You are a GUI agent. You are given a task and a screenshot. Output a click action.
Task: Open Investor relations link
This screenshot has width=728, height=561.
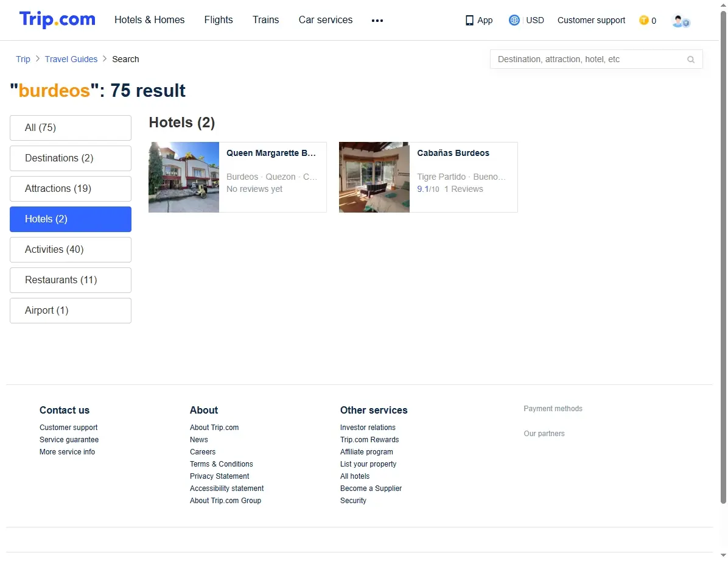(368, 428)
